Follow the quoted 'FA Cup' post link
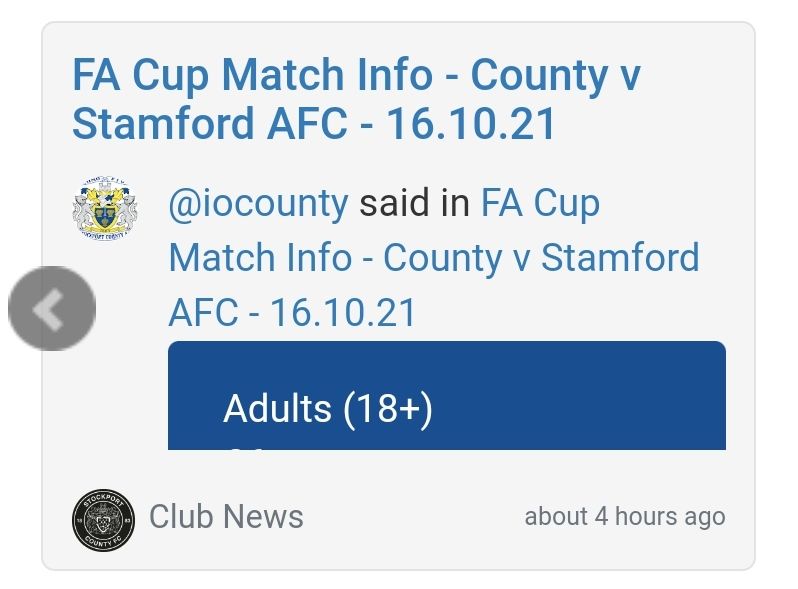 click(540, 204)
